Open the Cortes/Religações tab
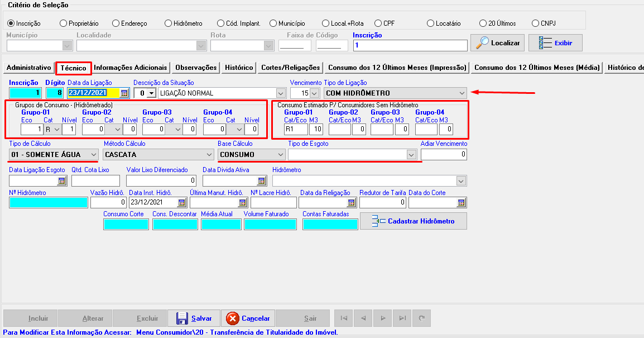644x338 pixels. [x=291, y=68]
